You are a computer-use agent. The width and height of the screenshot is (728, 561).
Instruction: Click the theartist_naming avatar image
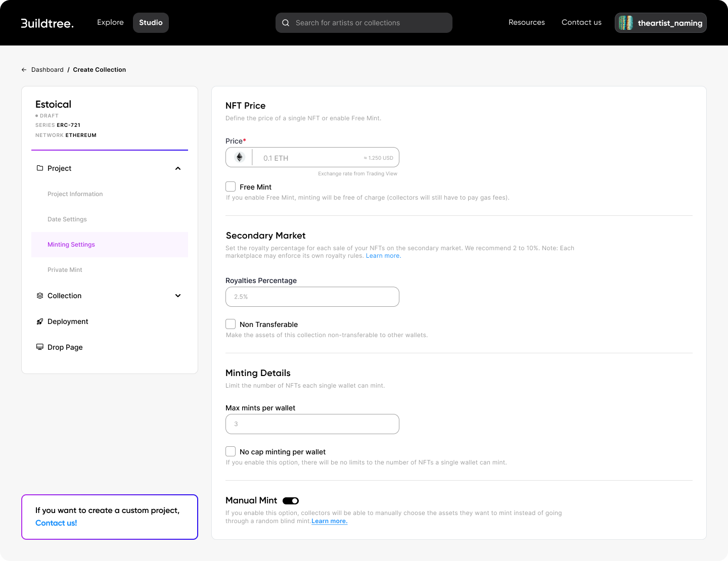pos(626,23)
